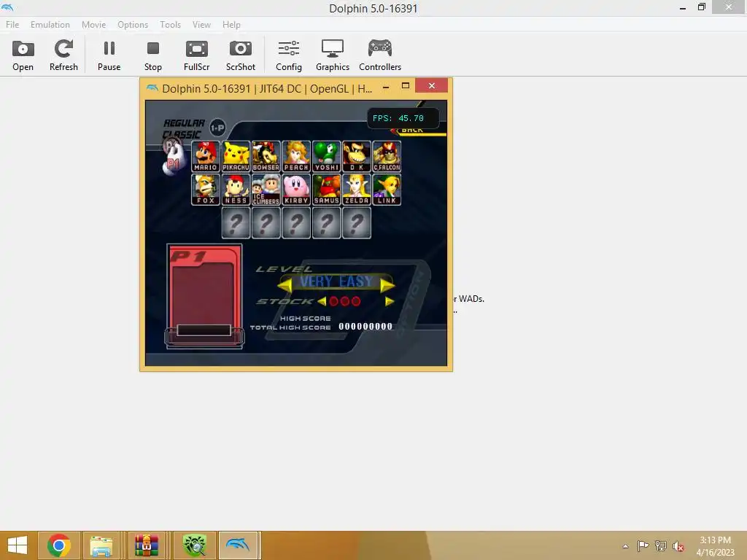Select the Samus character portrait
The height and width of the screenshot is (560, 747).
326,190
